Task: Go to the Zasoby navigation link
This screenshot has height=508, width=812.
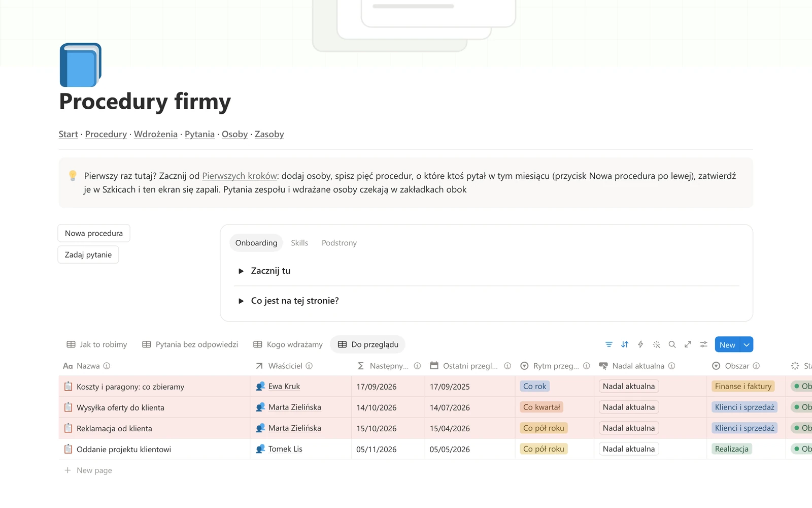Action: tap(269, 134)
